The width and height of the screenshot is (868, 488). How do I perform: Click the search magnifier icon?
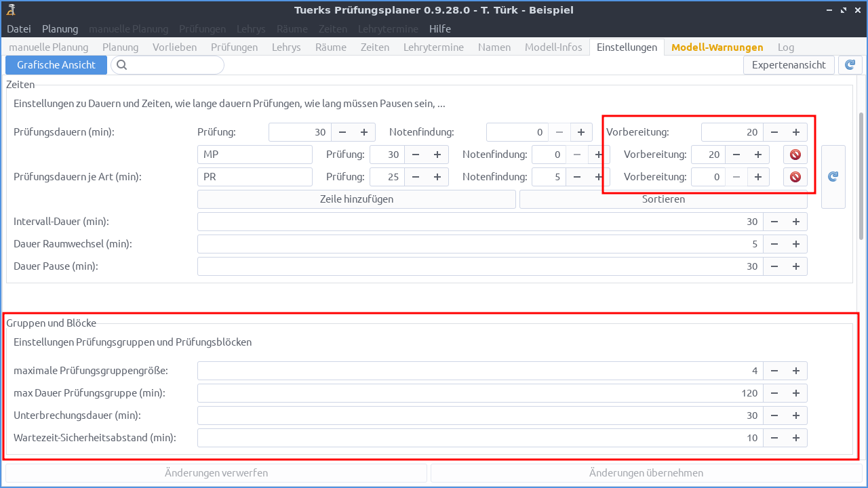coord(122,65)
